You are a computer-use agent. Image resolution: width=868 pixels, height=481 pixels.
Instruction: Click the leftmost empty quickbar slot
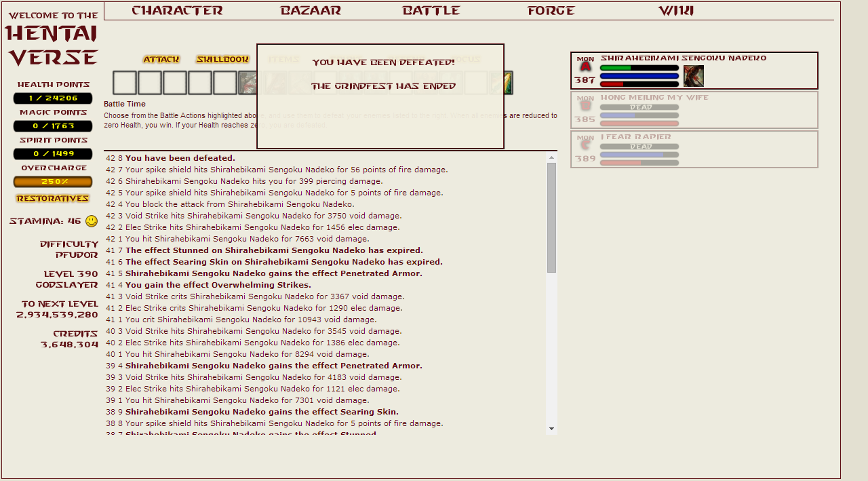(125, 83)
